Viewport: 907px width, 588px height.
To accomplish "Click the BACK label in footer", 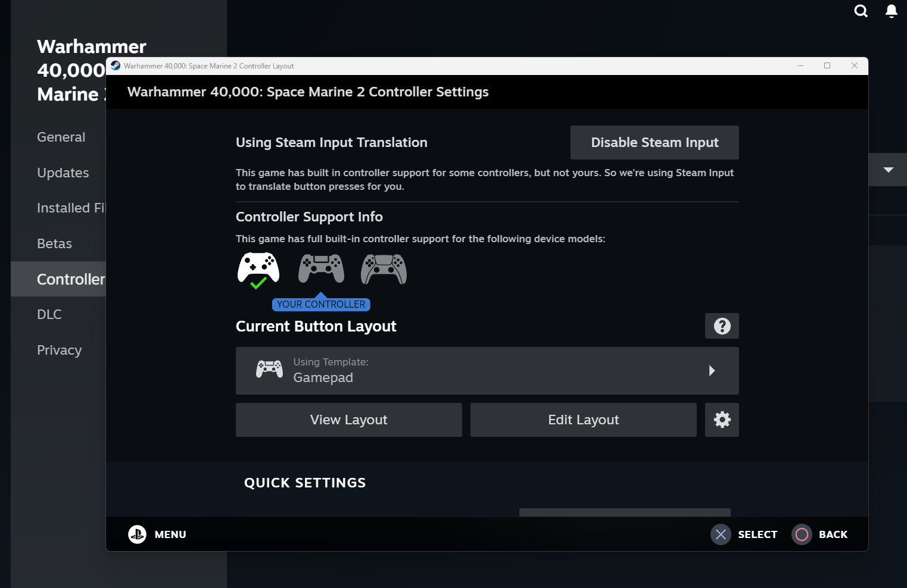I will point(833,534).
